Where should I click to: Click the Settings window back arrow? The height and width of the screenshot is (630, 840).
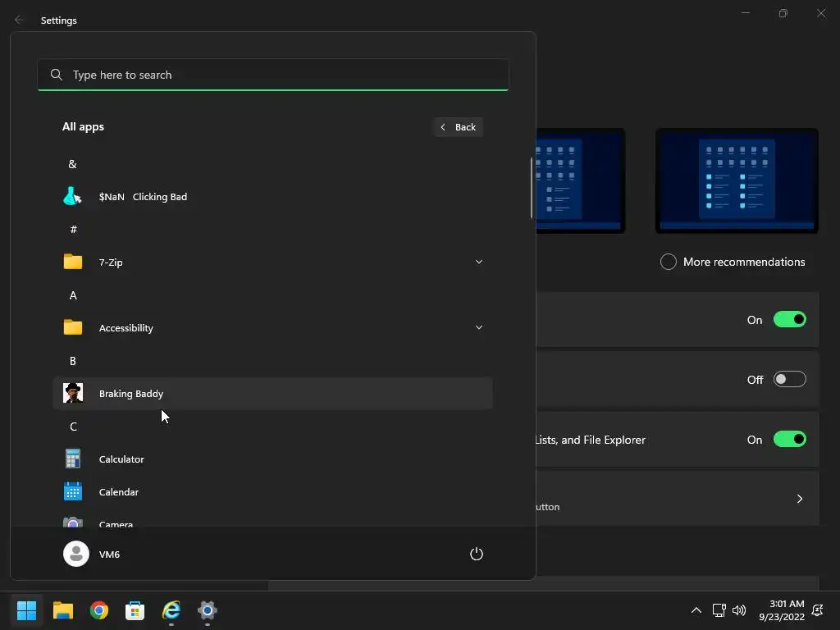19,20
